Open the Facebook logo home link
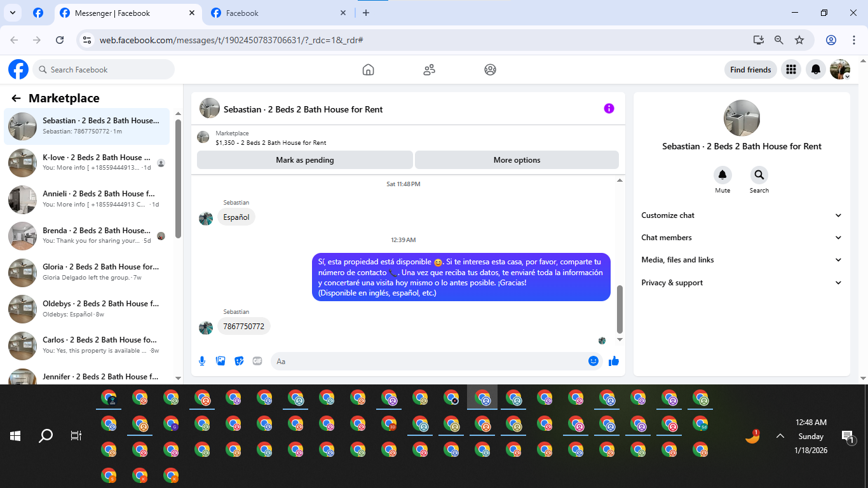868x488 pixels. tap(18, 69)
